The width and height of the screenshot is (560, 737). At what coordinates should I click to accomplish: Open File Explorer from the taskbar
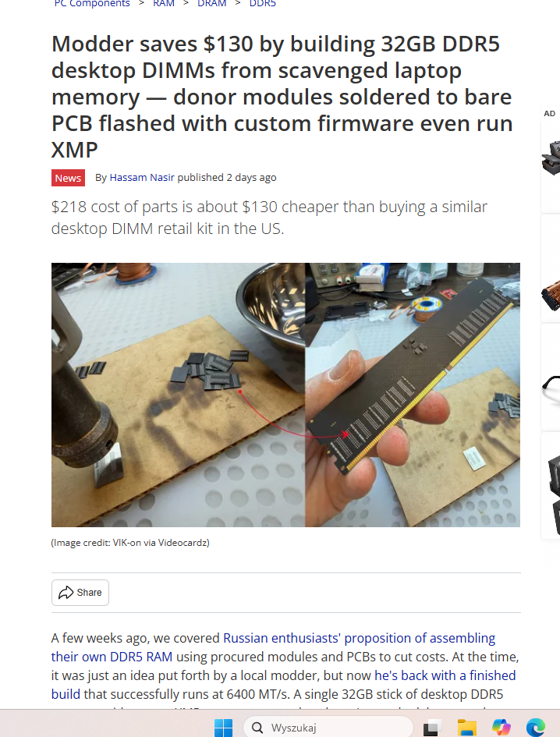(467, 728)
